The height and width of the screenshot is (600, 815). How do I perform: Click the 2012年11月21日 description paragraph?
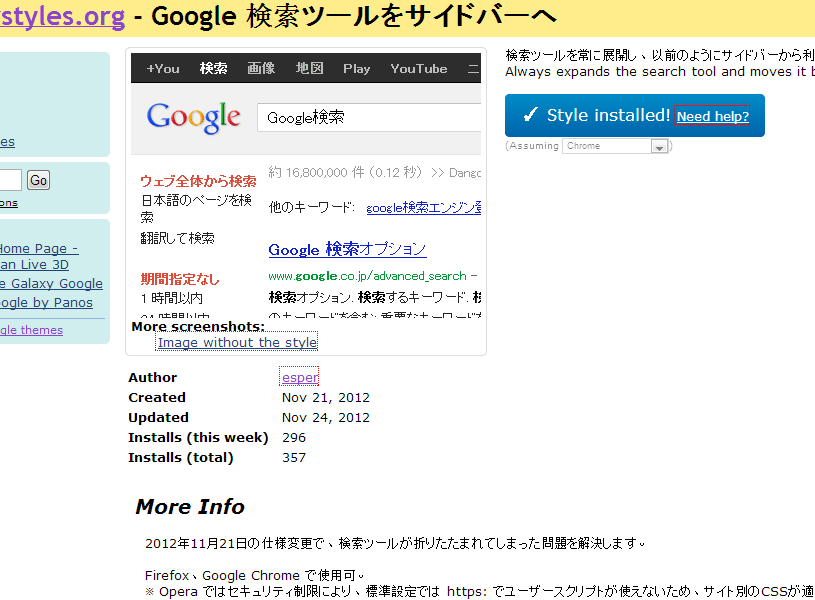pos(395,543)
